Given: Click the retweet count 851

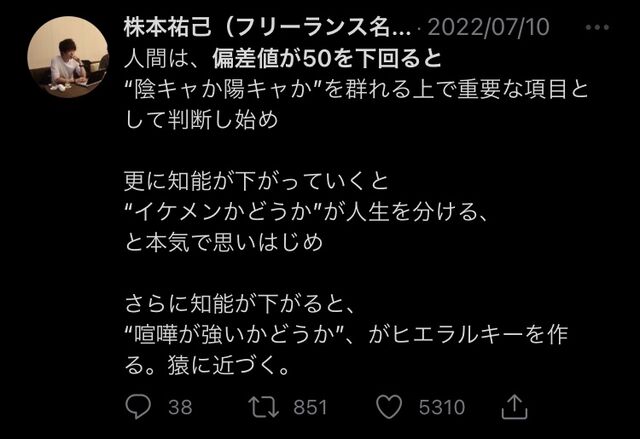Looking at the screenshot, I should pyautogui.click(x=310, y=407).
